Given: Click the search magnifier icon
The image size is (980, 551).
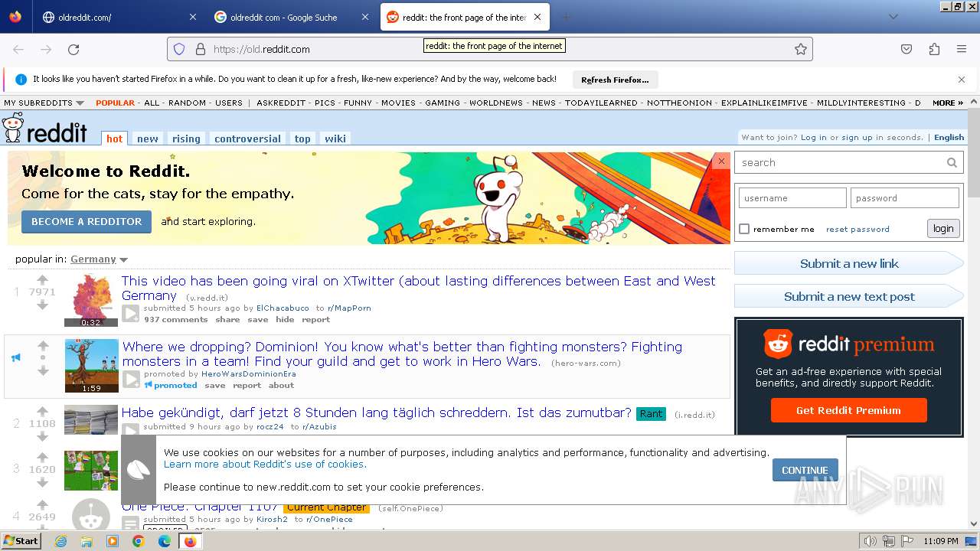Looking at the screenshot, I should [952, 162].
